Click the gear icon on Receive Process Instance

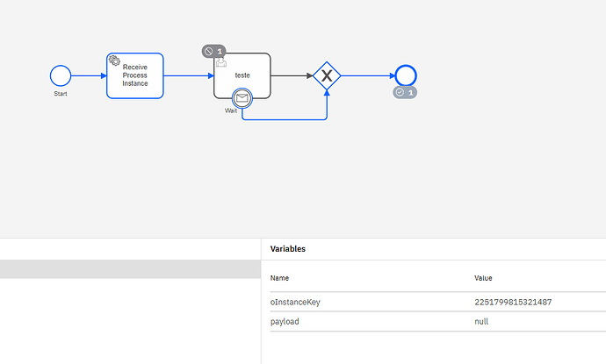[x=114, y=60]
